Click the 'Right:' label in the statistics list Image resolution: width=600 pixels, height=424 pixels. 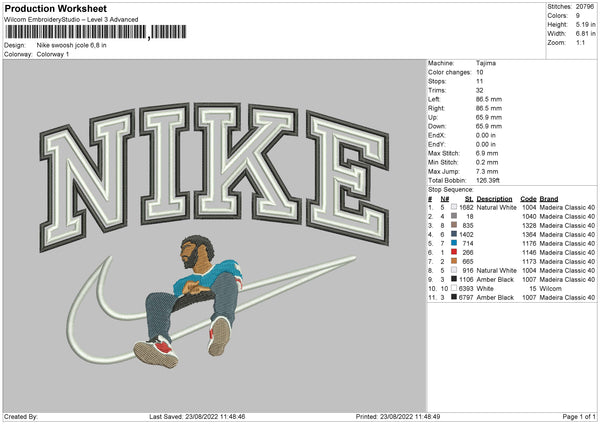coord(436,108)
